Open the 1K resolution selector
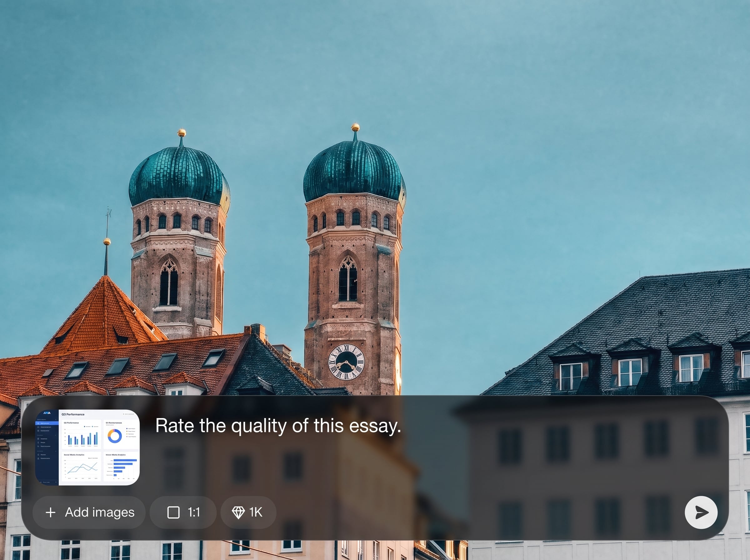The height and width of the screenshot is (560, 750). (x=248, y=512)
